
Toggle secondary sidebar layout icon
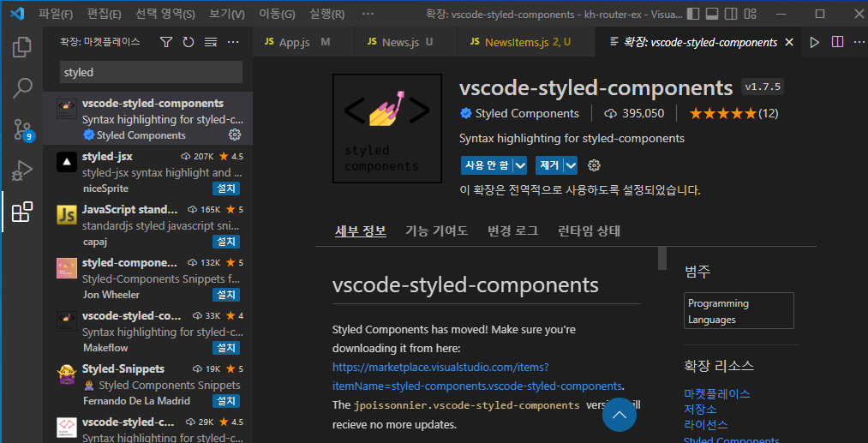(731, 14)
